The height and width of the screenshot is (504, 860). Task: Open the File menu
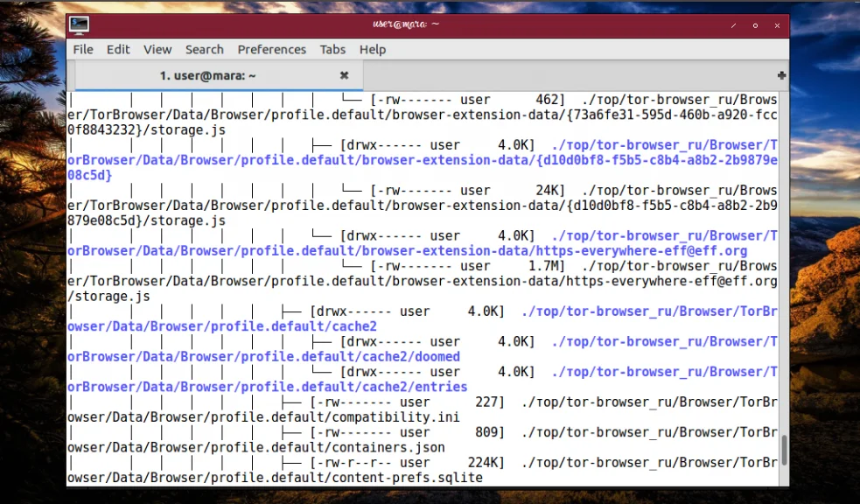(x=83, y=49)
